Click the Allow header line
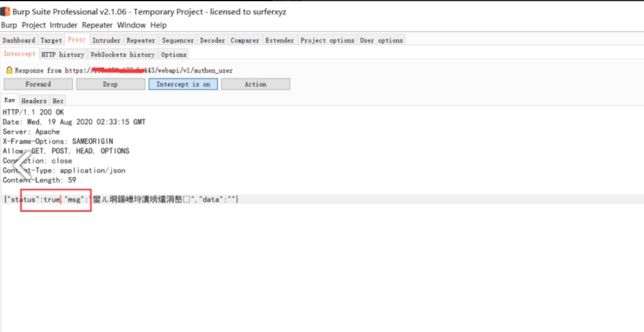The image size is (644, 332). pos(66,151)
